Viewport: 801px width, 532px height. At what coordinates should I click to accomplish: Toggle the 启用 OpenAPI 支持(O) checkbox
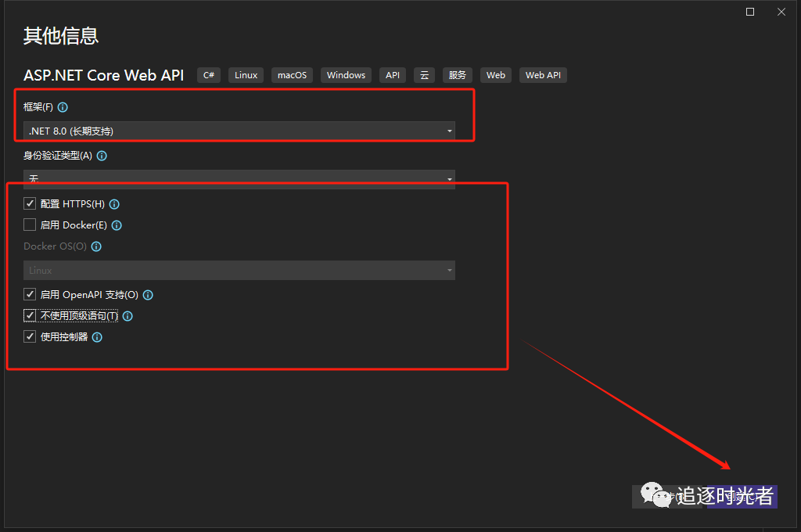point(30,294)
